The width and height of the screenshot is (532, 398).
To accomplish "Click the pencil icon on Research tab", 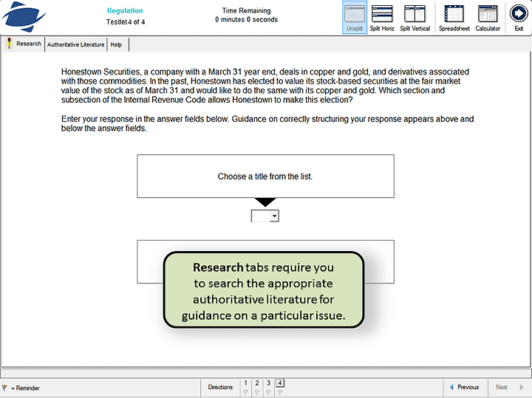I will [x=9, y=44].
